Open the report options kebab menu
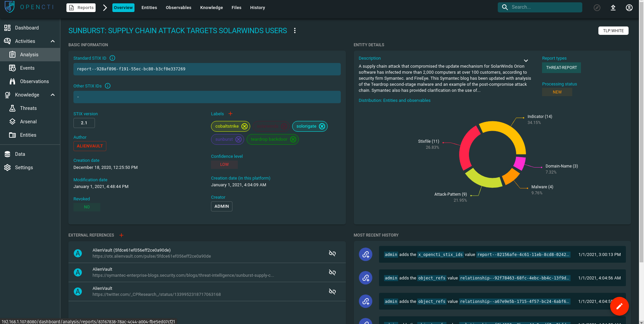The image size is (644, 324). 295,30
